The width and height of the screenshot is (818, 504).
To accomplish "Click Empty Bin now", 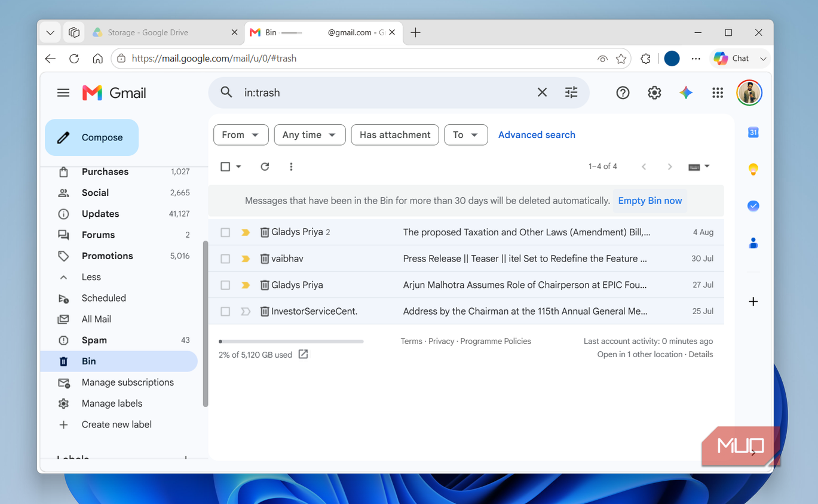I will tap(650, 201).
